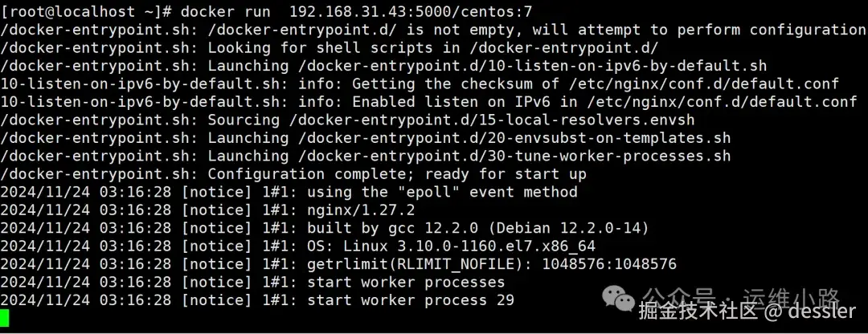Click the Configuration complete message
Screen dimensions: 868x334
(397, 174)
